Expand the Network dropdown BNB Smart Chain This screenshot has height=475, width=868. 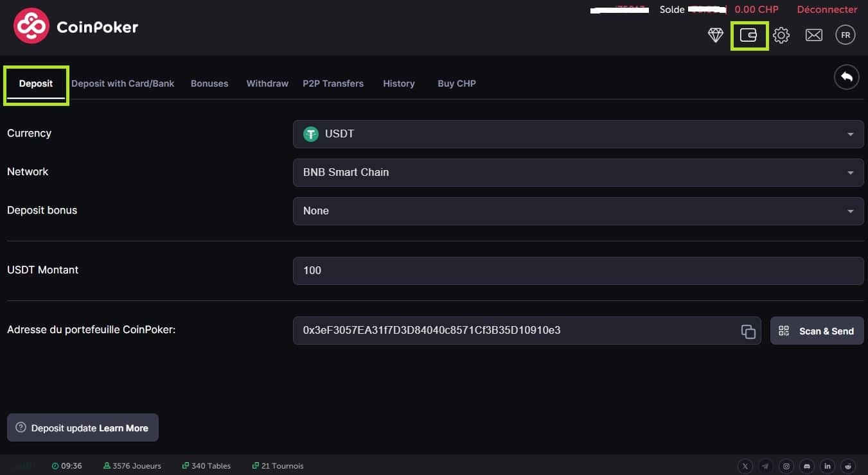pos(578,173)
